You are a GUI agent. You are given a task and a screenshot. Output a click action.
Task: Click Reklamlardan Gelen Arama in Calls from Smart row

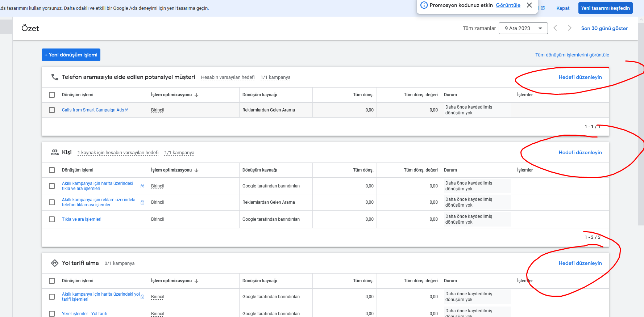click(269, 110)
